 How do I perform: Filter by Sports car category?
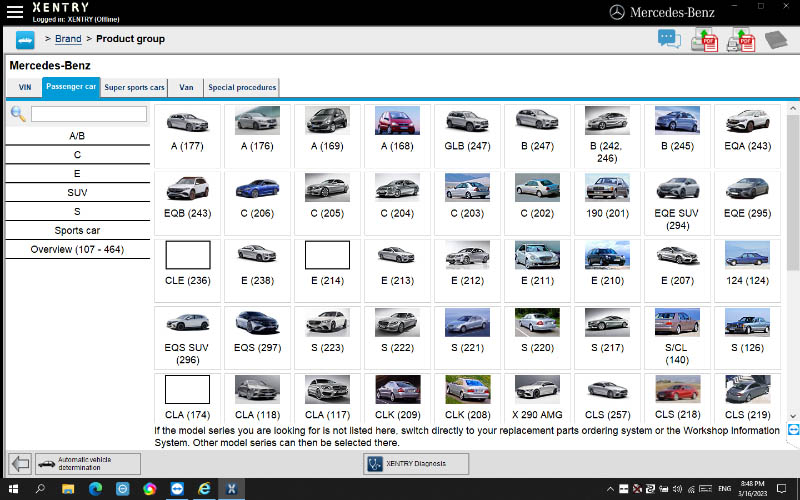tap(77, 230)
